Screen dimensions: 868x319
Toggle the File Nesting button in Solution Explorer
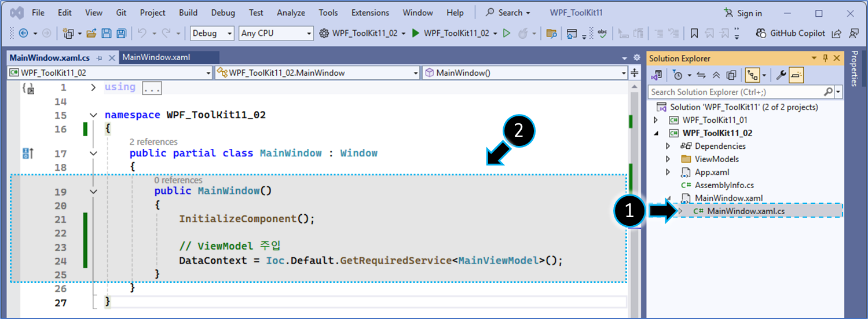752,75
